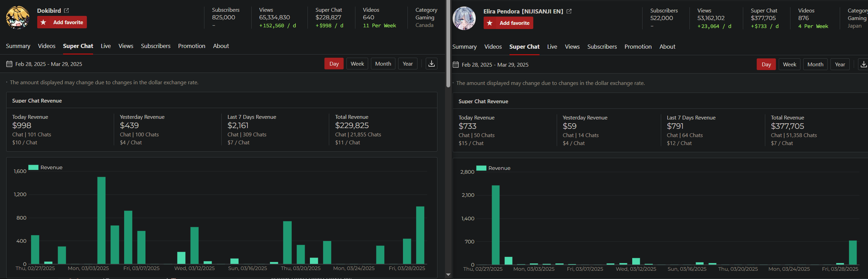
Task: Click Dokibird's channel avatar
Action: (x=17, y=18)
